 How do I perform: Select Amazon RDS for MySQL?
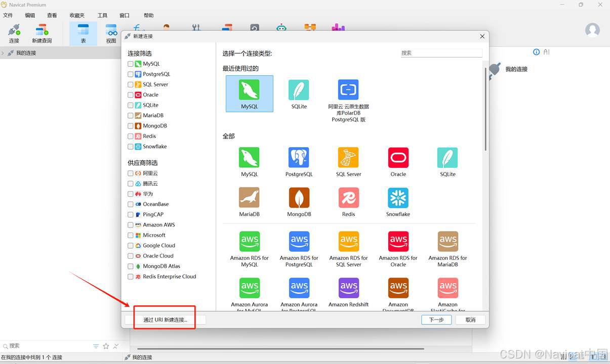click(249, 249)
